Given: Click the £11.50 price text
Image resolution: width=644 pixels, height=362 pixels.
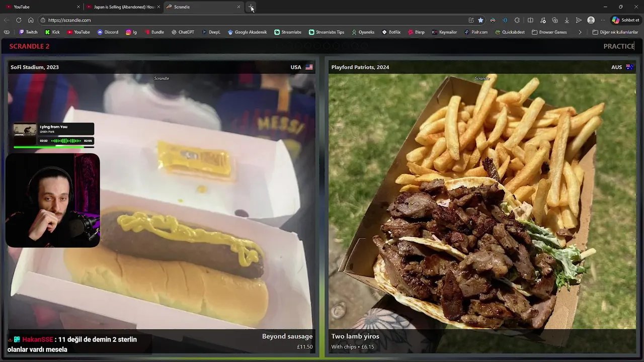Looking at the screenshot, I should click(304, 347).
